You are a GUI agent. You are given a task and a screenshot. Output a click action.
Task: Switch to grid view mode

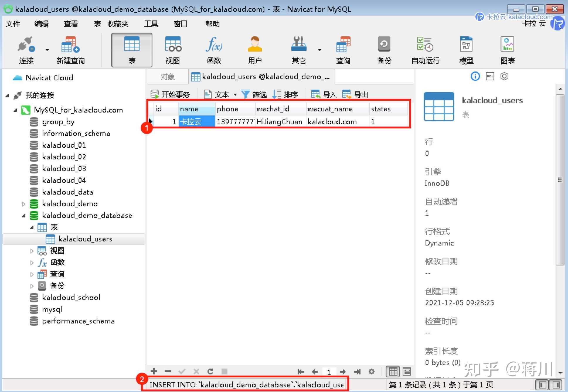click(x=393, y=371)
